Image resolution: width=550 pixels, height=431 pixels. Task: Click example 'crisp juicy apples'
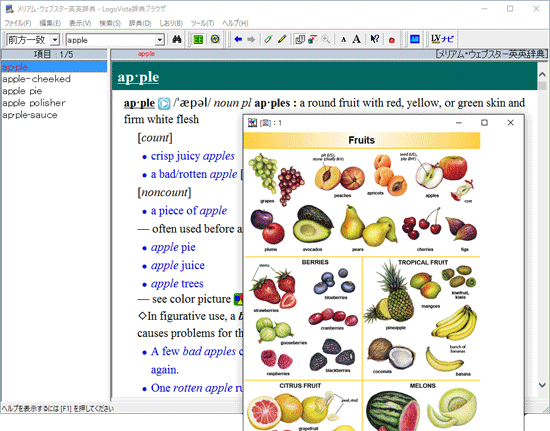[193, 156]
